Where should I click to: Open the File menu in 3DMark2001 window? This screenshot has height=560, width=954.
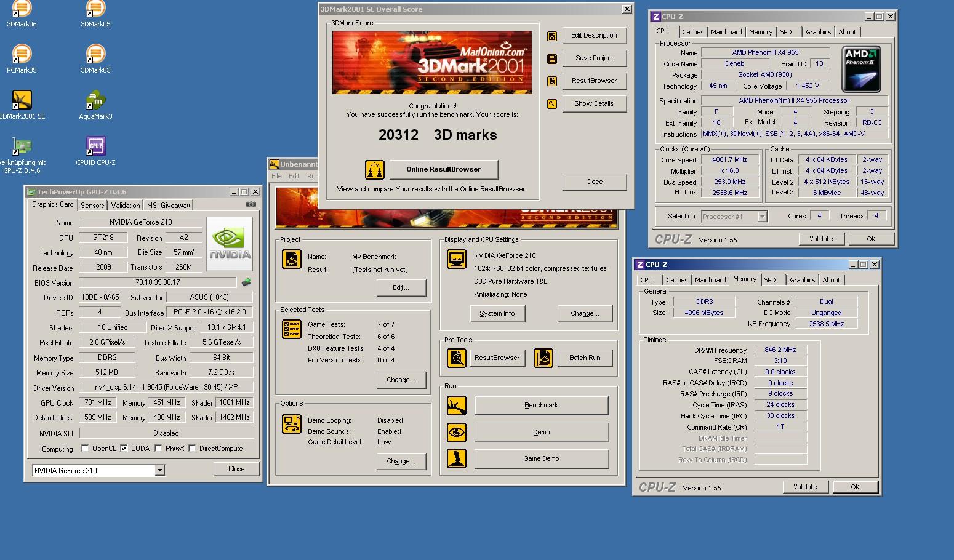[x=277, y=176]
